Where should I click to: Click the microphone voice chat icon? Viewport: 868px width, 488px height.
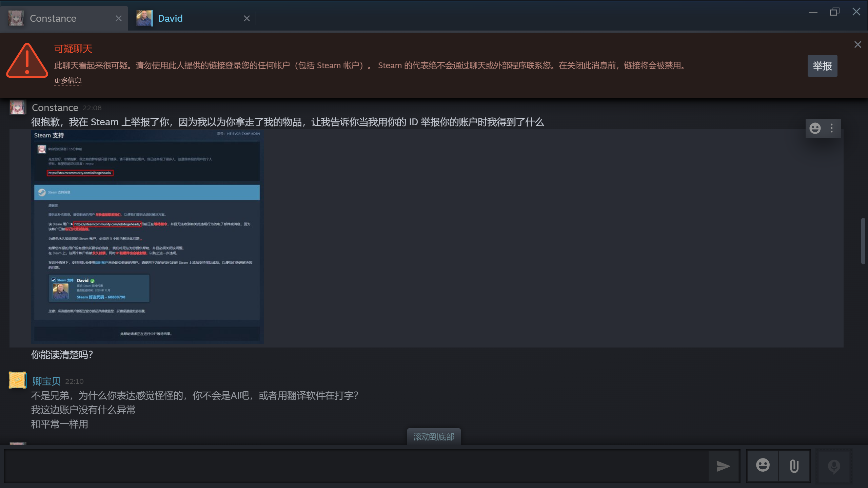click(834, 466)
